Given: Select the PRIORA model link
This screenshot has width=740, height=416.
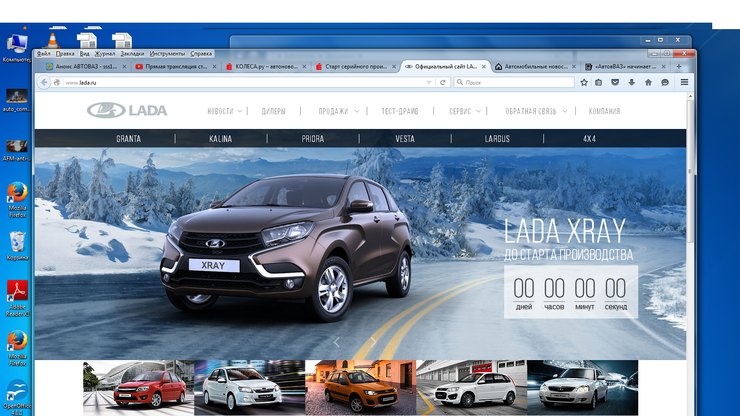Looking at the screenshot, I should pos(312,139).
